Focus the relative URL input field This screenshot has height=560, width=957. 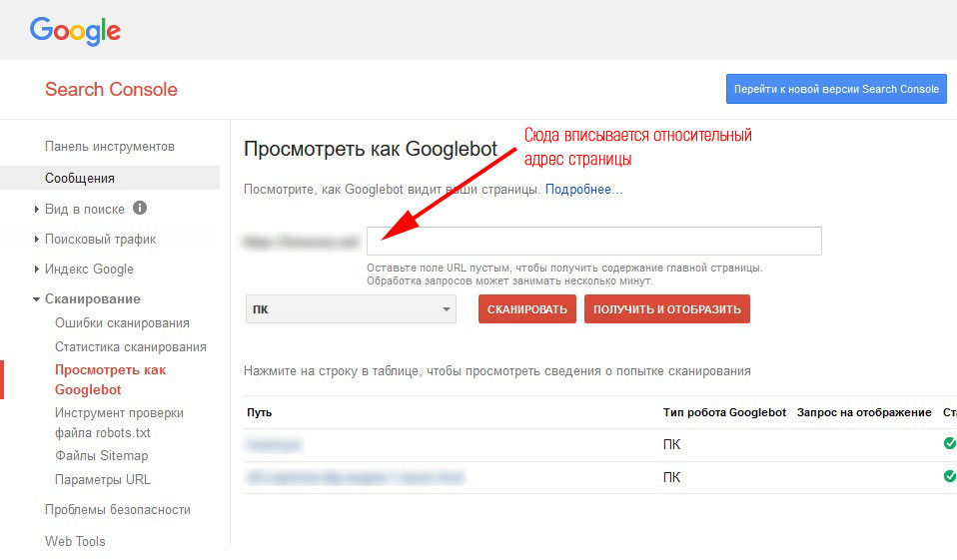click(593, 241)
